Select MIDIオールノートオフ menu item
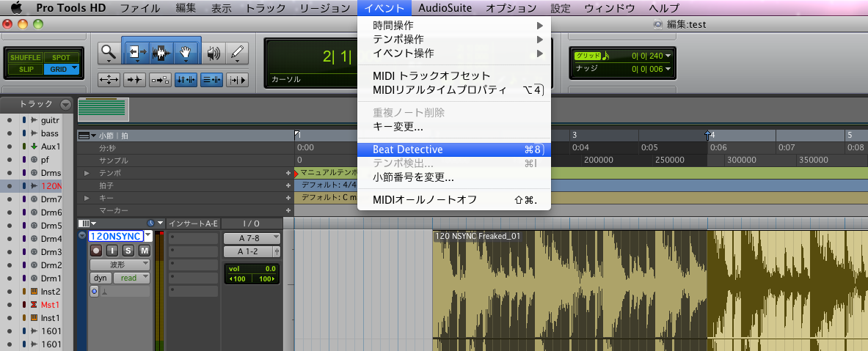 pos(454,199)
